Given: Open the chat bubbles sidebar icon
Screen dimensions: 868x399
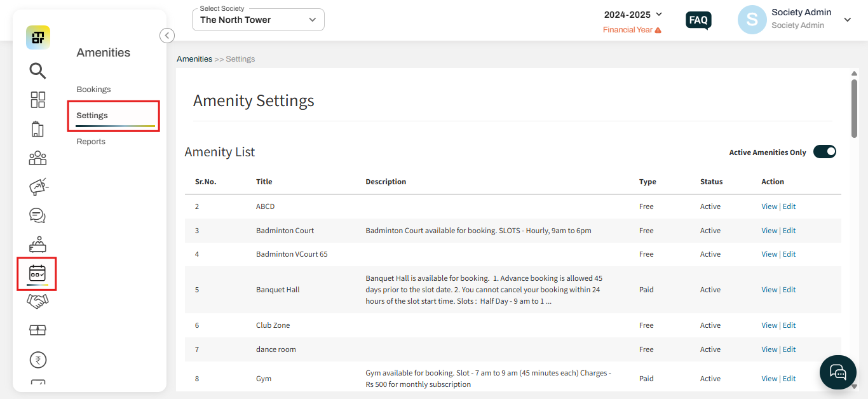Looking at the screenshot, I should (x=38, y=215).
